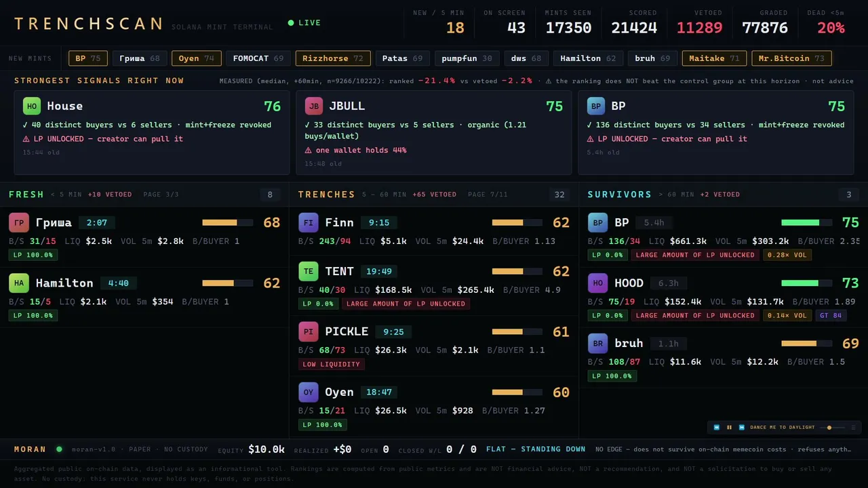This screenshot has width=868, height=488.
Task: Click the +2 VETOED label in Survivors
Action: coord(720,195)
